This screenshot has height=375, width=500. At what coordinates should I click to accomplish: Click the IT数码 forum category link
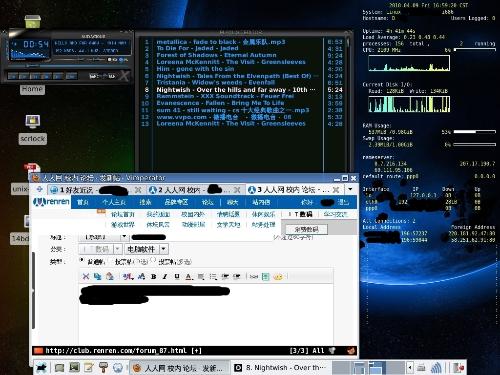point(300,214)
